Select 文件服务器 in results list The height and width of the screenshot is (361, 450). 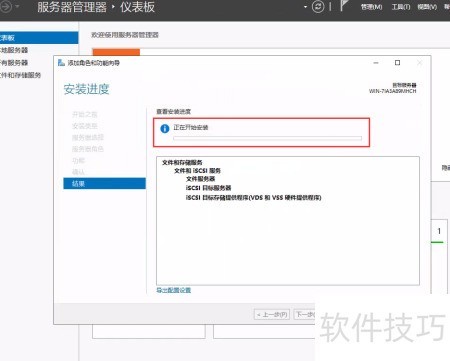[x=200, y=179]
